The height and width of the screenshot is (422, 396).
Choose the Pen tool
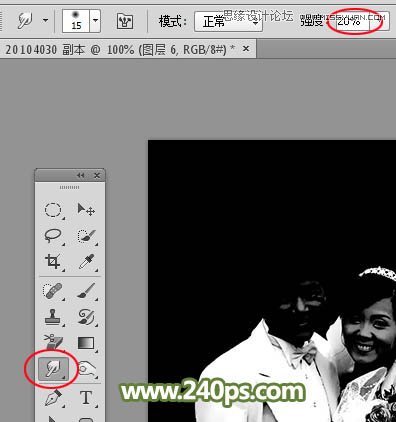tap(53, 398)
